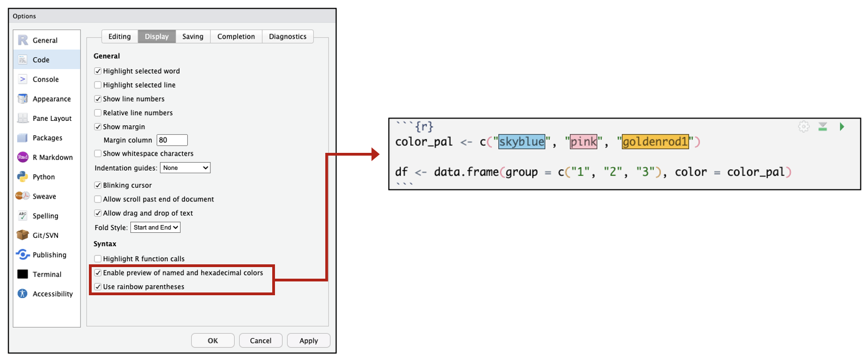Screen dimensions: 868x362
Task: Open the R Markdown options icon
Action: tap(23, 157)
